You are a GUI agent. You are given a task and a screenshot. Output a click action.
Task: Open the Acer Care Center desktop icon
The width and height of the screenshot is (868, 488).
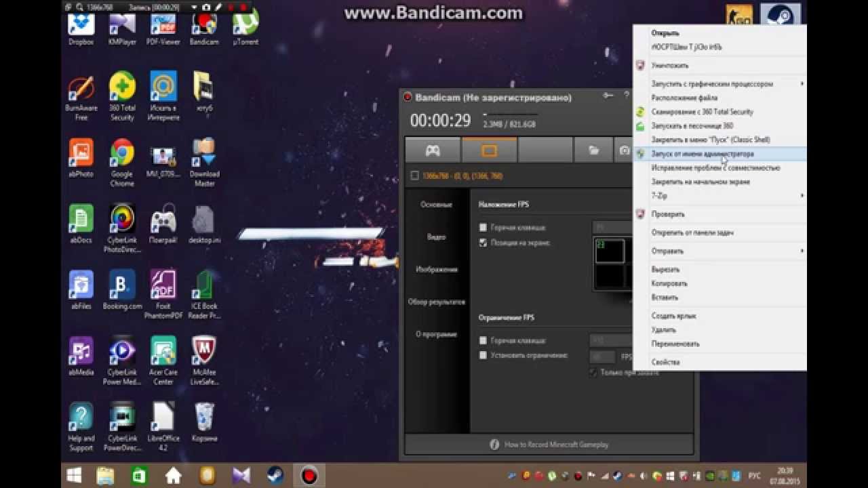[x=163, y=361]
